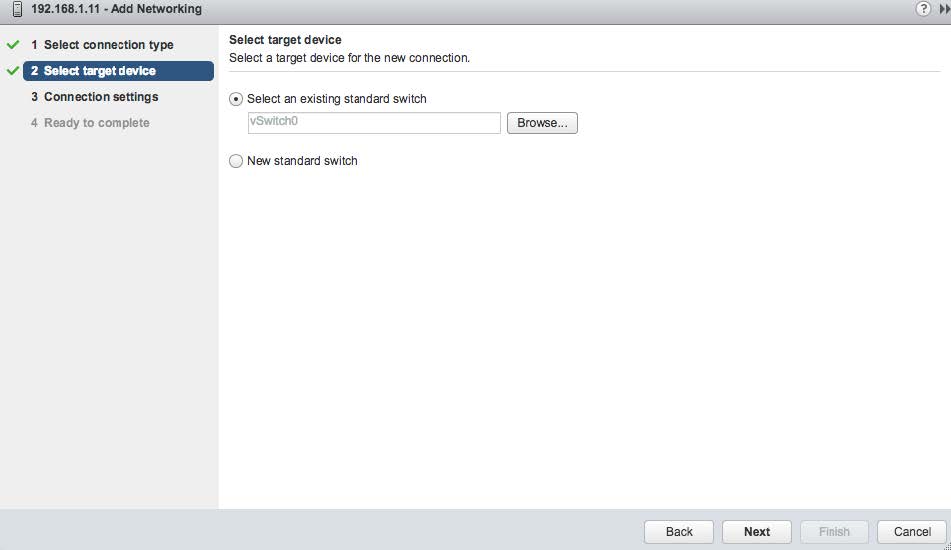This screenshot has width=951, height=550.
Task: Click the bold Select target device heading
Action: click(x=285, y=40)
